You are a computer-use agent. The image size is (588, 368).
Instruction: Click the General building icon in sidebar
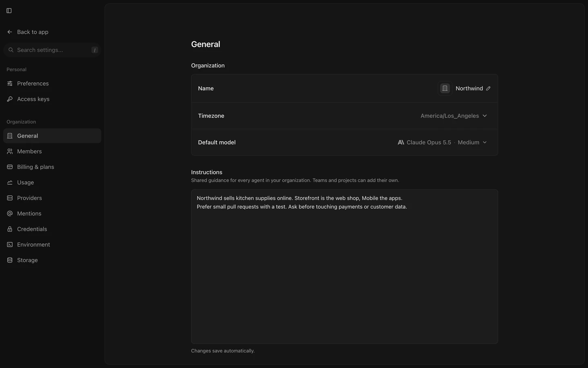[10, 136]
